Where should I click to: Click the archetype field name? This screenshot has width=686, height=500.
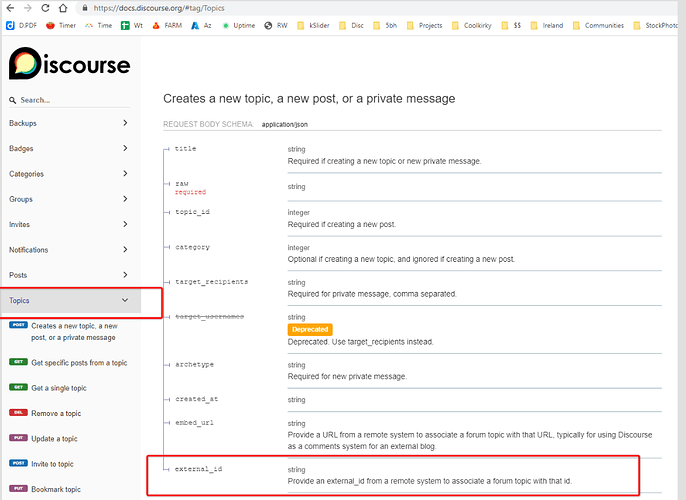(x=195, y=364)
